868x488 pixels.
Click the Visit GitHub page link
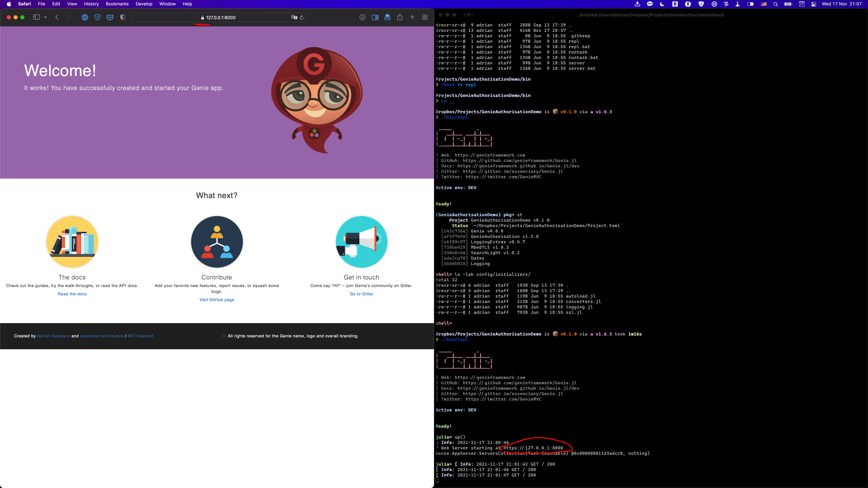point(217,300)
